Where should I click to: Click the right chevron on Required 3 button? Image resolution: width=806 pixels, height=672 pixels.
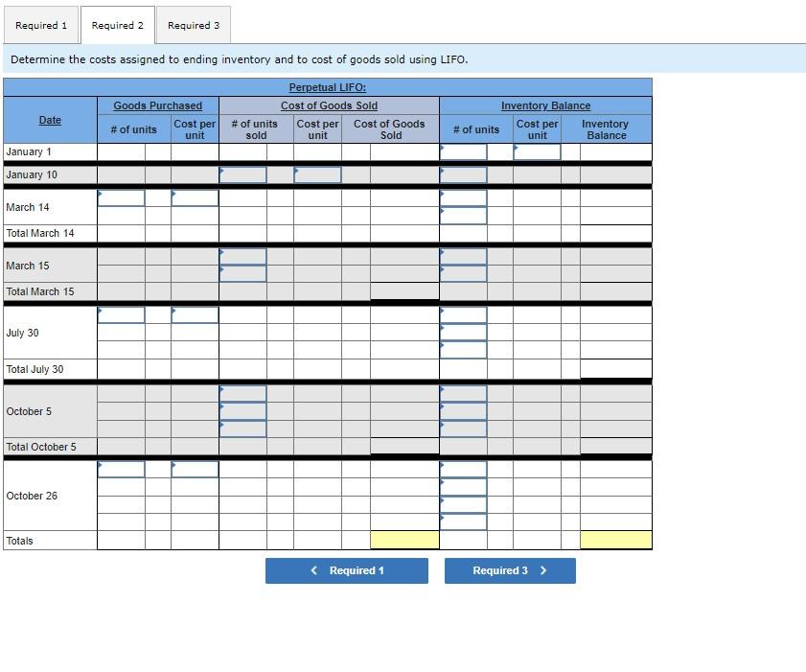[x=543, y=570]
